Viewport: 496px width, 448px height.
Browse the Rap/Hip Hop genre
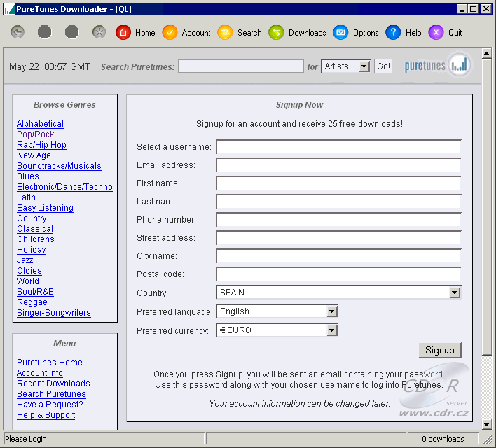(41, 145)
